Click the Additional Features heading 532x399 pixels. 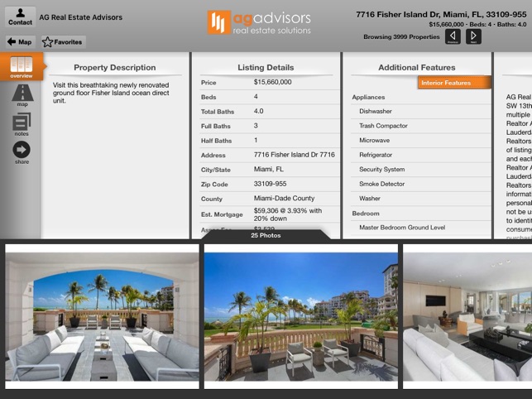417,68
